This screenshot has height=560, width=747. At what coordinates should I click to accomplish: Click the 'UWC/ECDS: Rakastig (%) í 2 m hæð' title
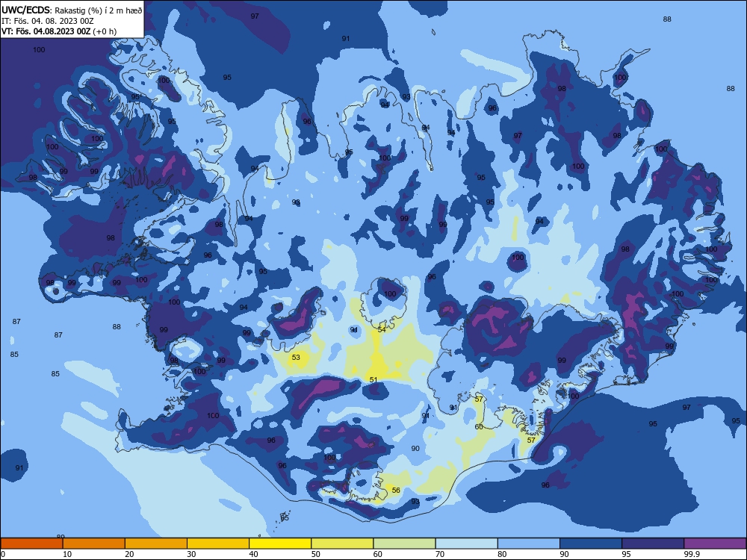coord(72,10)
